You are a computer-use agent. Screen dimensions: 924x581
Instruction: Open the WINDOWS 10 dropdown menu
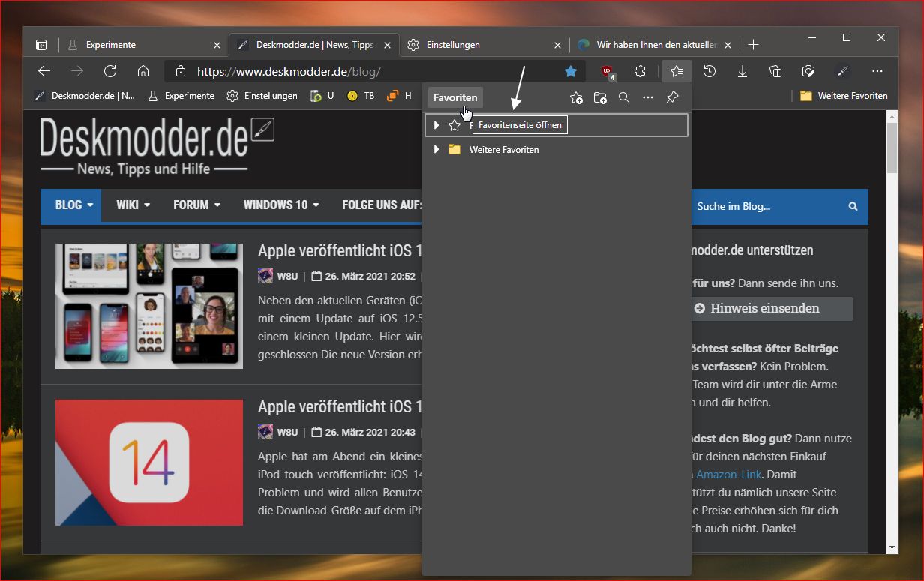point(281,205)
